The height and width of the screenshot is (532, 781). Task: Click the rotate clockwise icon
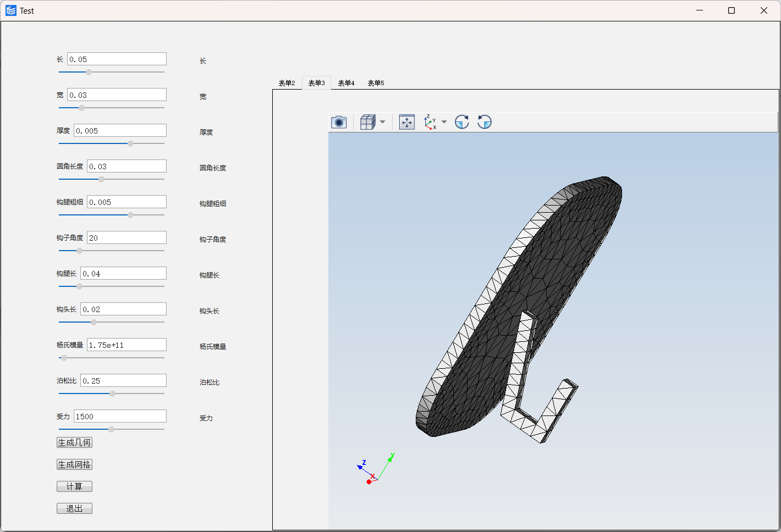tap(462, 122)
